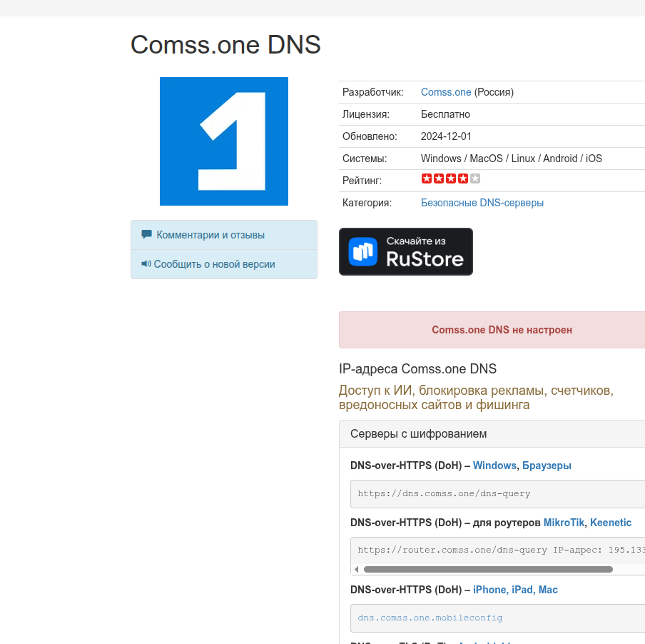
Task: Click the IP-адреса Comss.one DNS heading
Action: point(417,368)
